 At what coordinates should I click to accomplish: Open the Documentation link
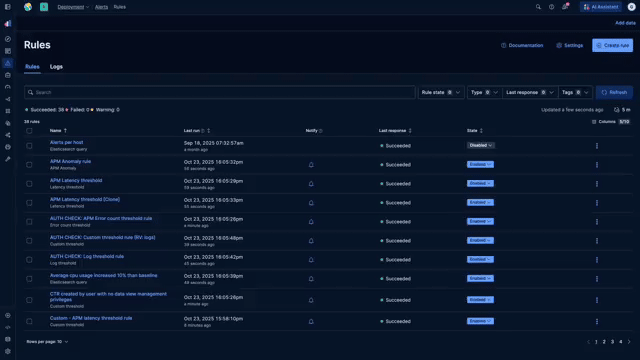pyautogui.click(x=522, y=45)
